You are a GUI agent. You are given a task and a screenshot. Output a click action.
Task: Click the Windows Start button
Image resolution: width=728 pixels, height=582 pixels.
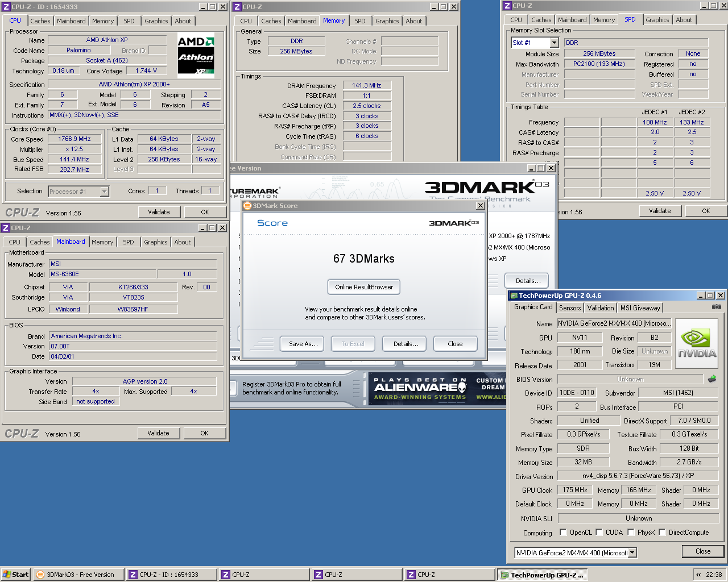tap(15, 575)
